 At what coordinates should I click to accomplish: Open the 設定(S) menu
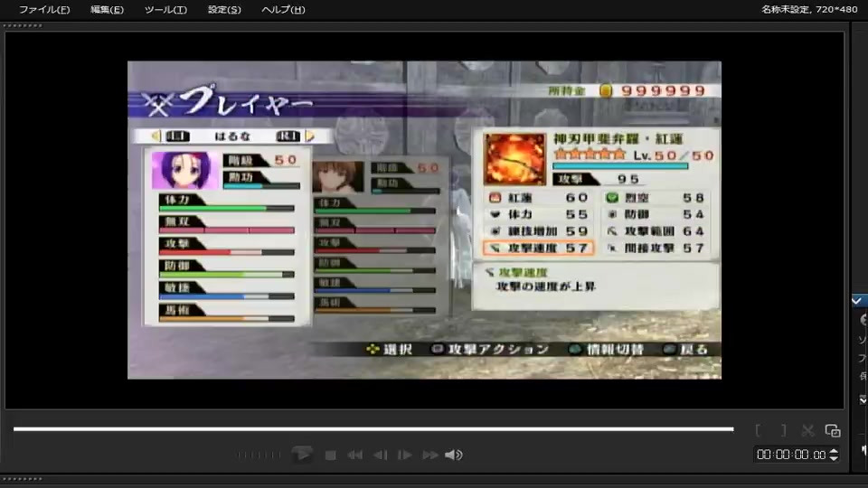(224, 9)
